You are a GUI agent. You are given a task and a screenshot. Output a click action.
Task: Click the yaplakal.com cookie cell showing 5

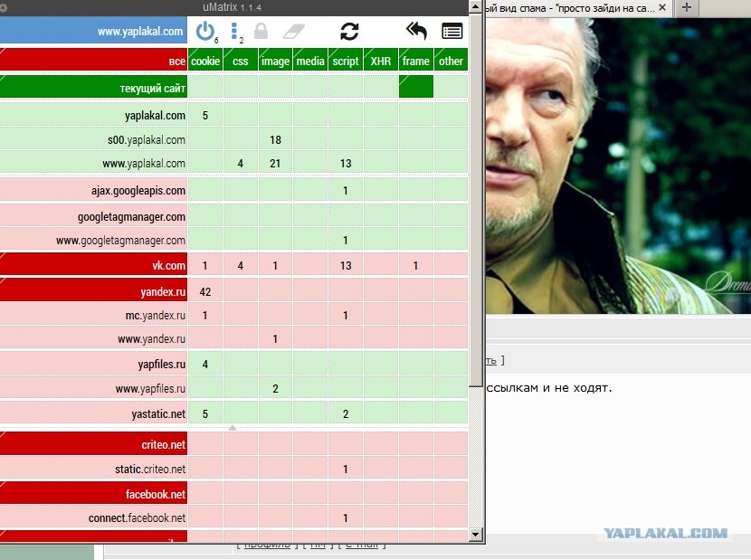[205, 115]
